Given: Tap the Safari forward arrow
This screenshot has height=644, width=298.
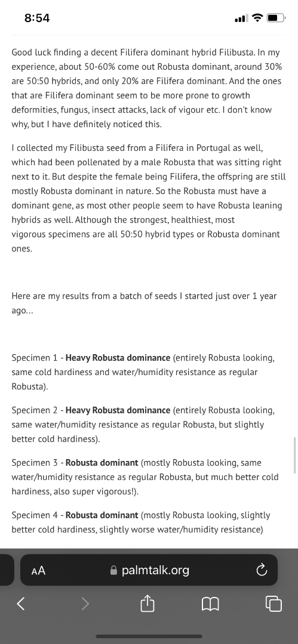Looking at the screenshot, I should click(x=85, y=603).
